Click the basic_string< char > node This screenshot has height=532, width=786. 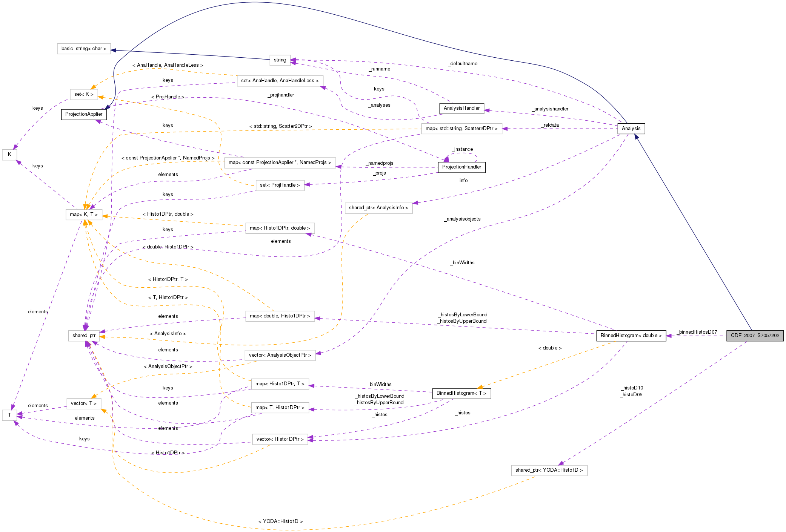pyautogui.click(x=84, y=49)
